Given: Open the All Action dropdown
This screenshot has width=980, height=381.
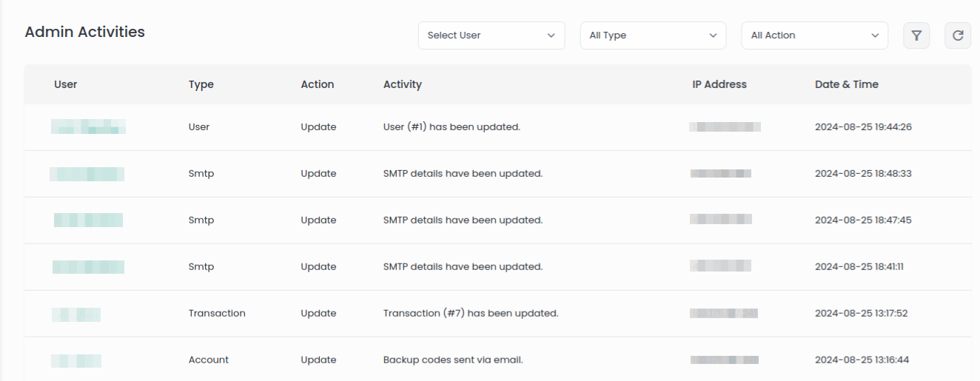Looking at the screenshot, I should [x=814, y=36].
